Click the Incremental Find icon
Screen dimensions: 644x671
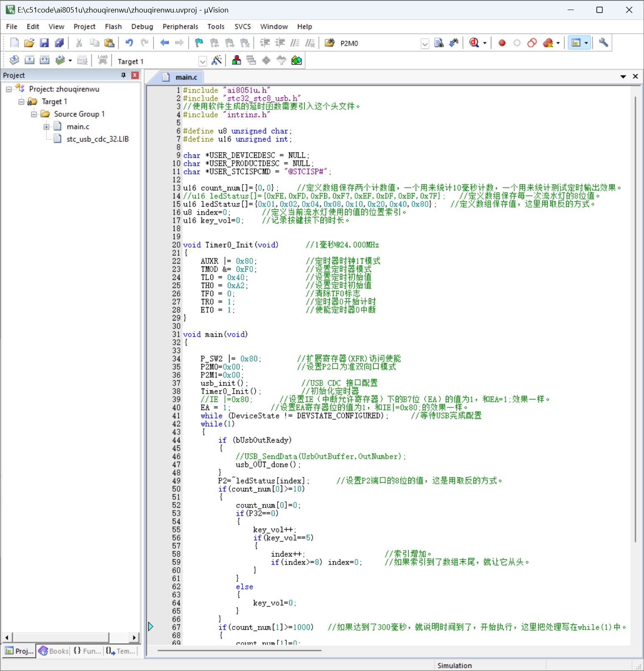coord(454,43)
